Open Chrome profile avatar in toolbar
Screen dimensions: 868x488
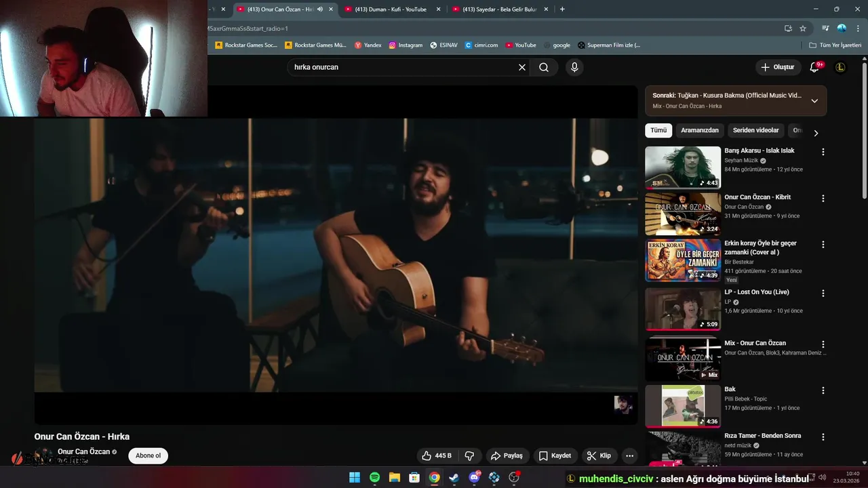tap(842, 28)
